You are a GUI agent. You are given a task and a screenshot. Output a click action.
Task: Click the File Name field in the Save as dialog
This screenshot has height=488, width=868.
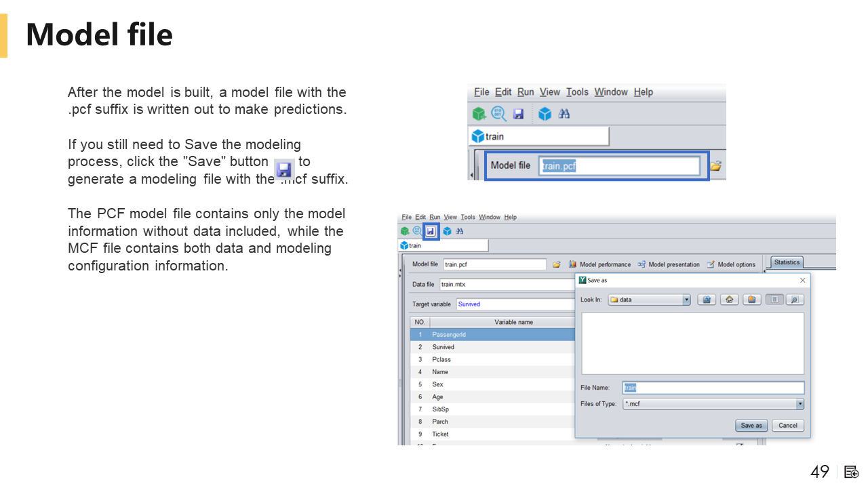pyautogui.click(x=713, y=388)
